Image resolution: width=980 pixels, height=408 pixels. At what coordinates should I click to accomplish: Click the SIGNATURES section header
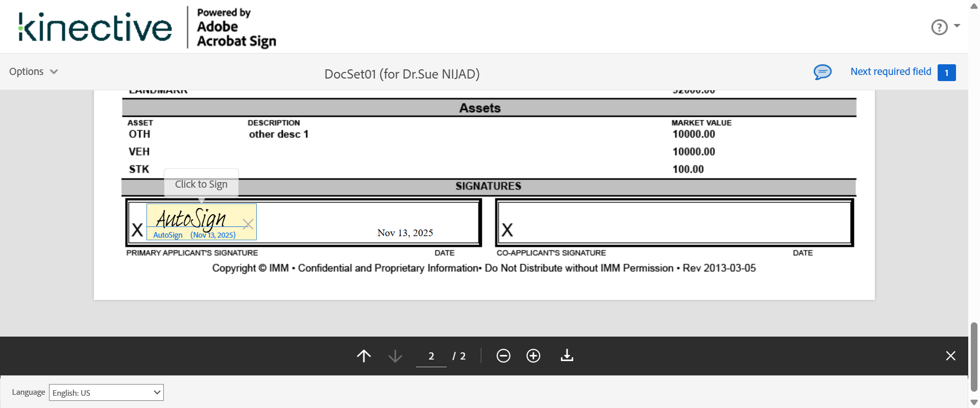pyautogui.click(x=488, y=186)
